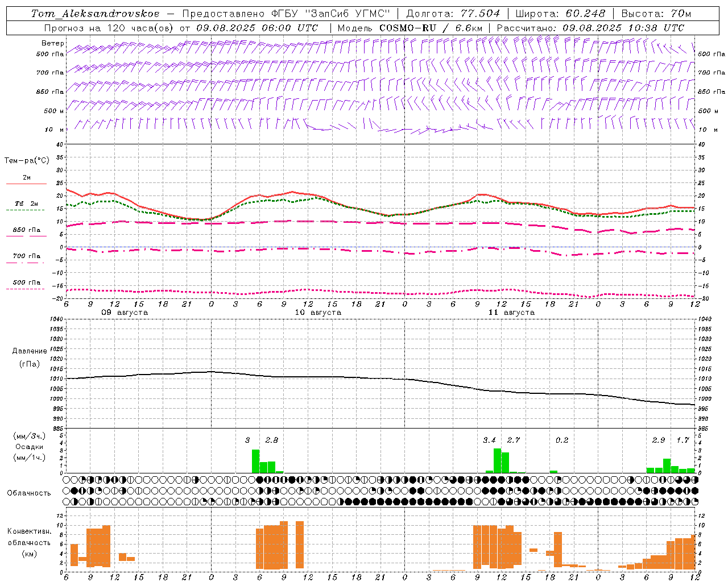Screen dimensions: 728x582
Task: Click the '2.9' precipitation total value
Action: (659, 440)
